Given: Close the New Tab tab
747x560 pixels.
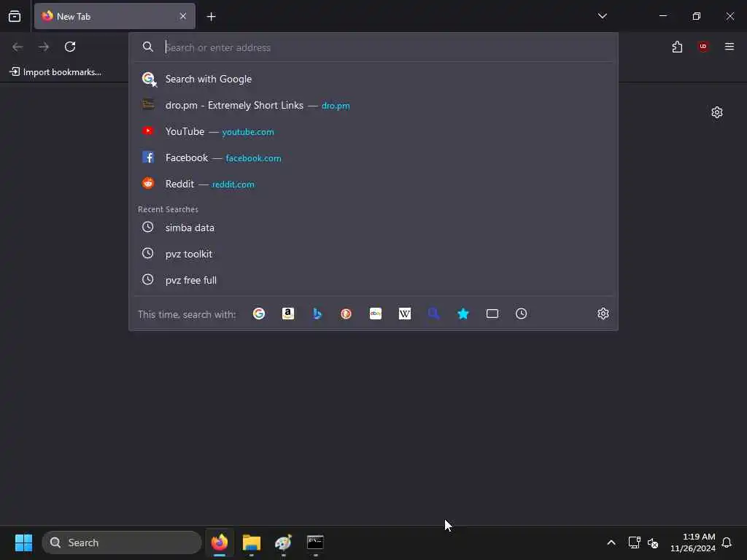Looking at the screenshot, I should pyautogui.click(x=183, y=16).
